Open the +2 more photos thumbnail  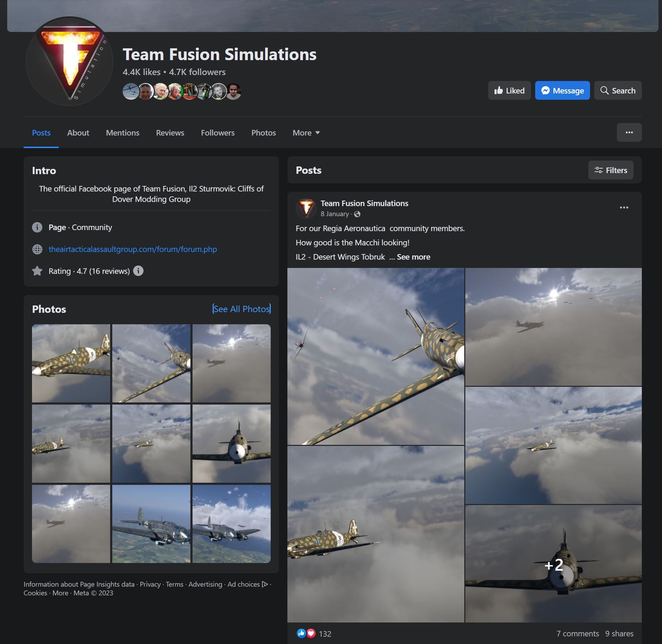(553, 563)
